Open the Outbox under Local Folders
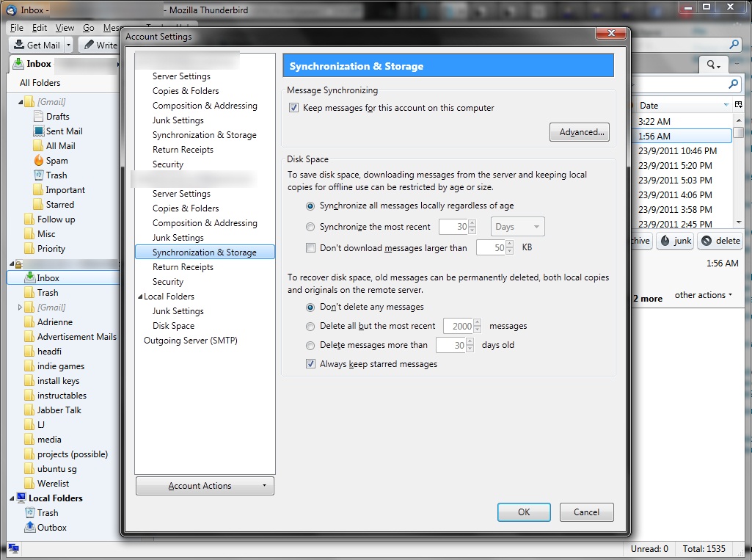 coord(51,528)
